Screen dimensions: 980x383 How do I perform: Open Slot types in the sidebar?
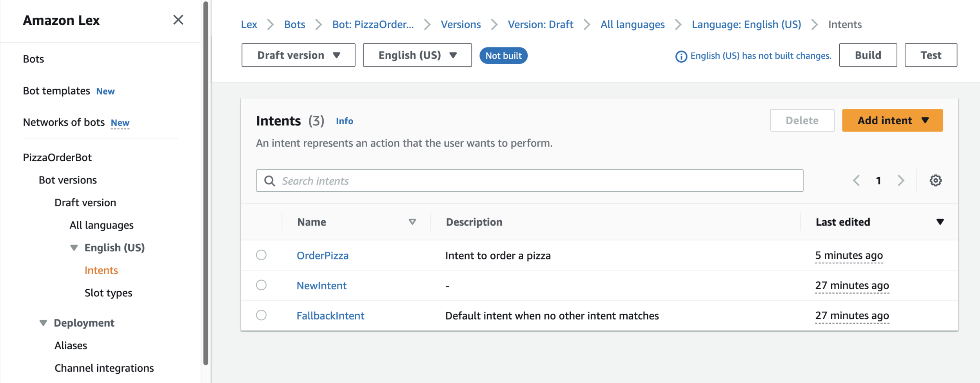coord(108,293)
